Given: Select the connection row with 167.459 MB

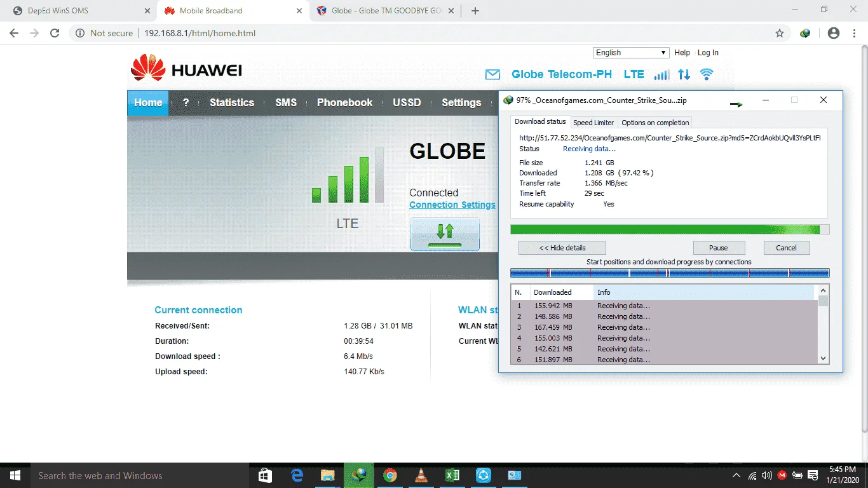Looking at the screenshot, I should tap(665, 327).
